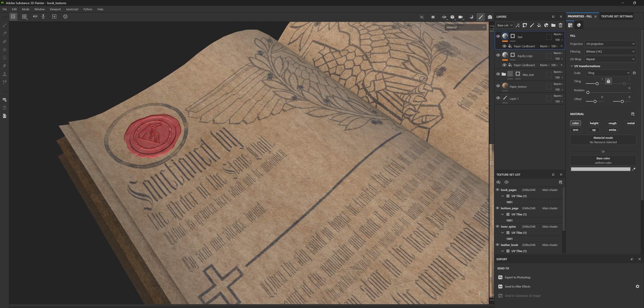Open the Window menu

[x=39, y=9]
